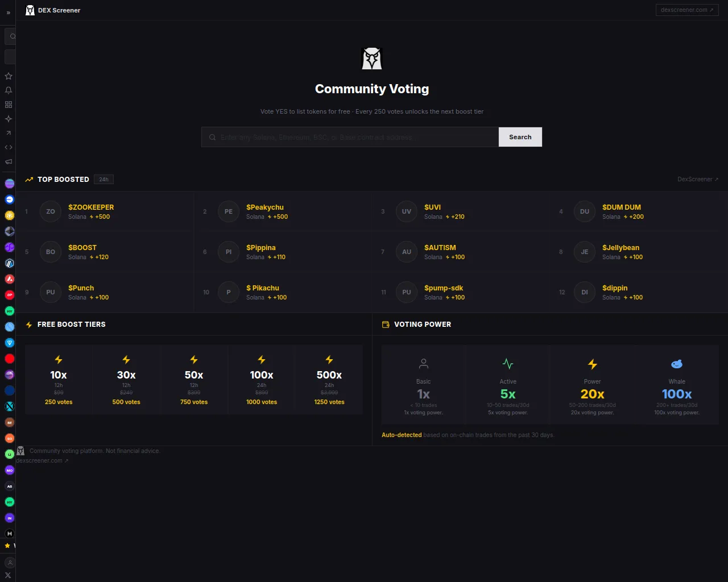The image size is (728, 582).
Task: Open the $pump-sdk token card
Action: pos(461,292)
